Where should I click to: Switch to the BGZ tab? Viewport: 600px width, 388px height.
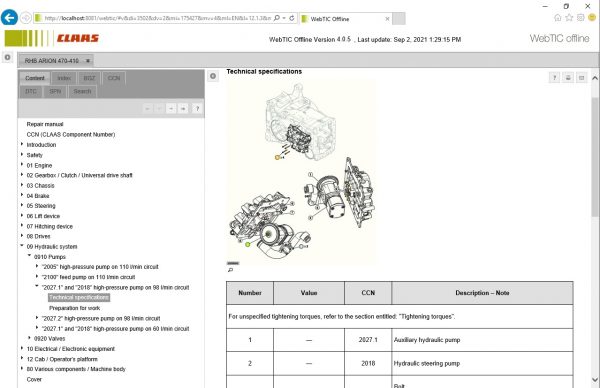(89, 78)
